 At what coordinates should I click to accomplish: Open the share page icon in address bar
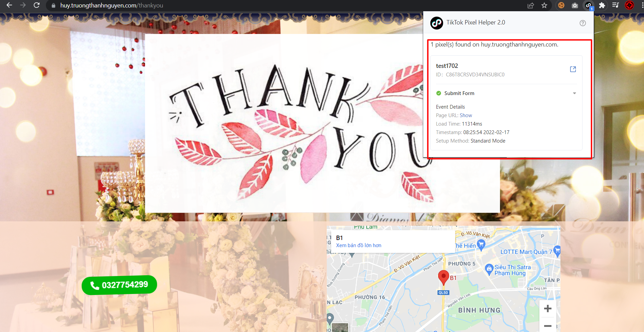tap(531, 5)
